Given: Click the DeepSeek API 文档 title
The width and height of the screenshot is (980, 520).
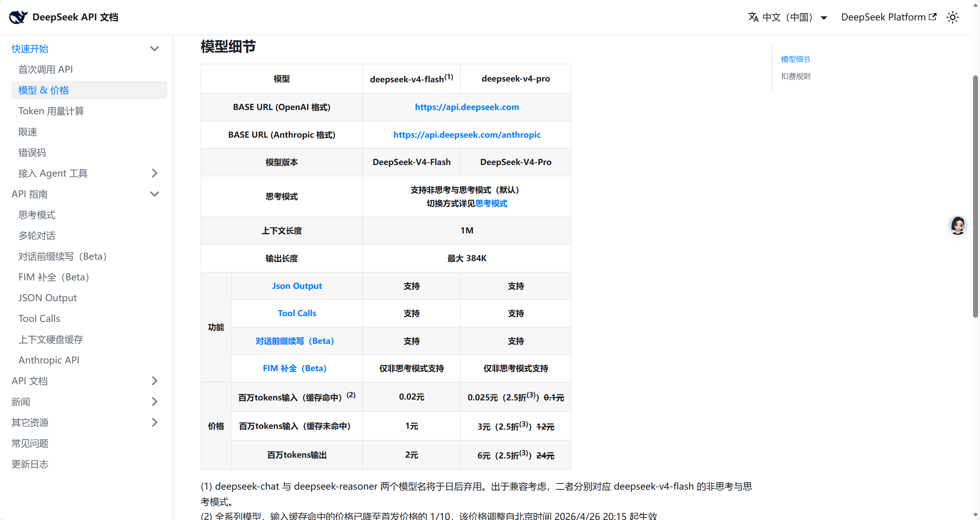Looking at the screenshot, I should point(75,17).
